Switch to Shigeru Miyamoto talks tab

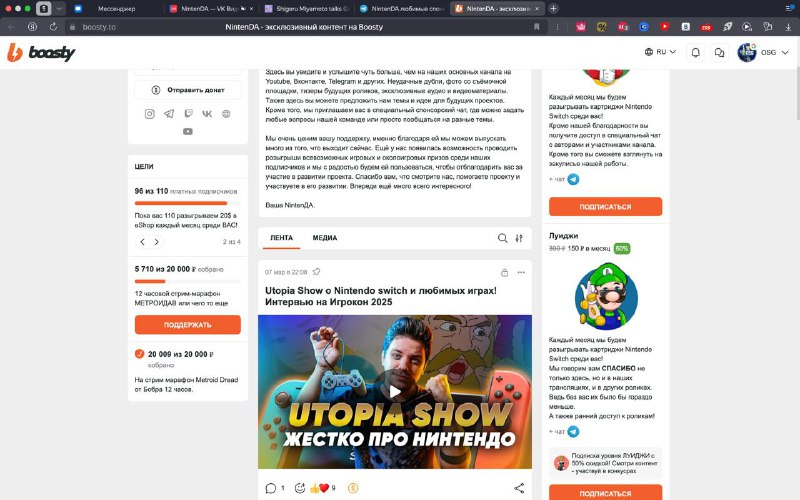[307, 9]
